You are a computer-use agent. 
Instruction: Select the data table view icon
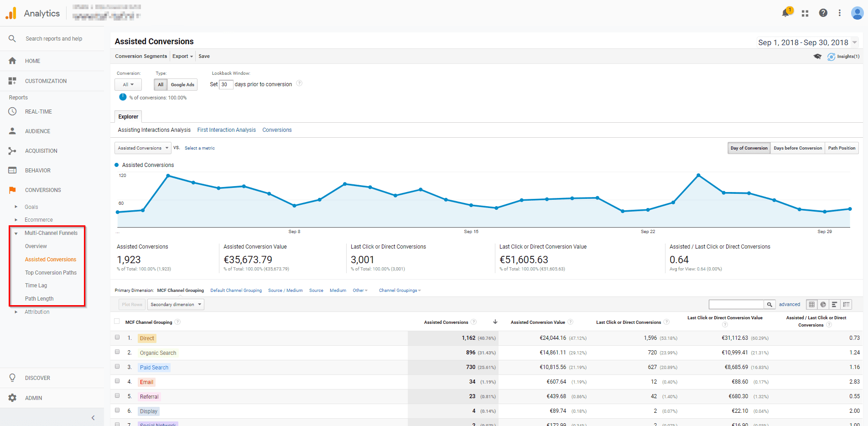tap(812, 305)
